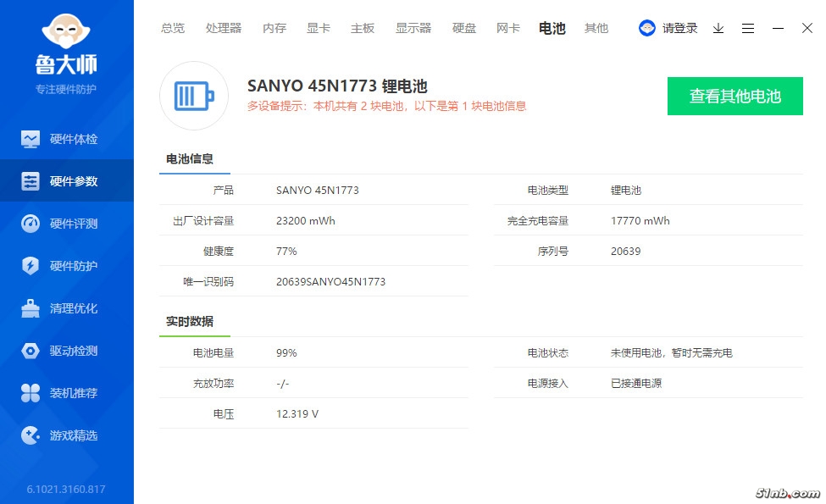This screenshot has width=826, height=504.
Task: Switch to 其他 tab
Action: (x=596, y=28)
